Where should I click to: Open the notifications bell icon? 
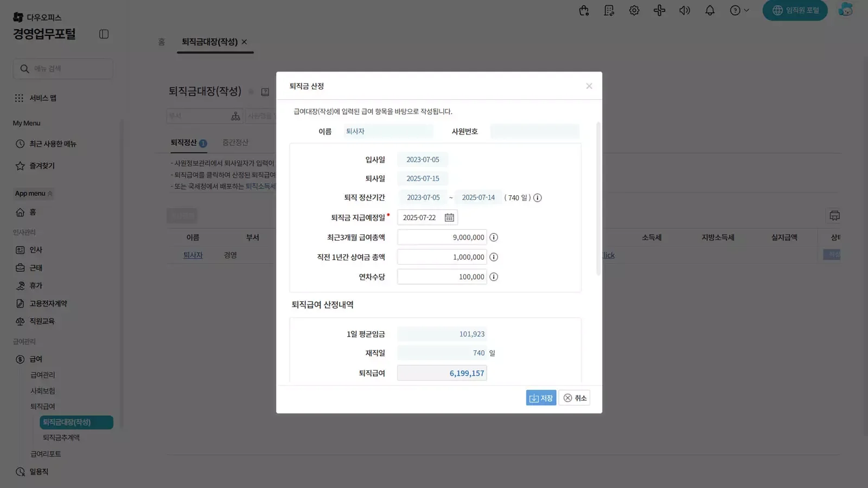coord(710,10)
